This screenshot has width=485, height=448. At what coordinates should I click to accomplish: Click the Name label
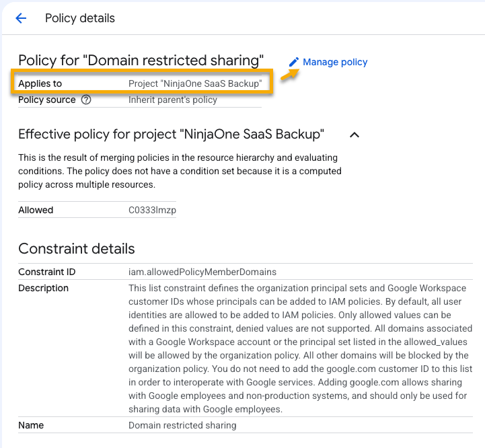coord(31,425)
